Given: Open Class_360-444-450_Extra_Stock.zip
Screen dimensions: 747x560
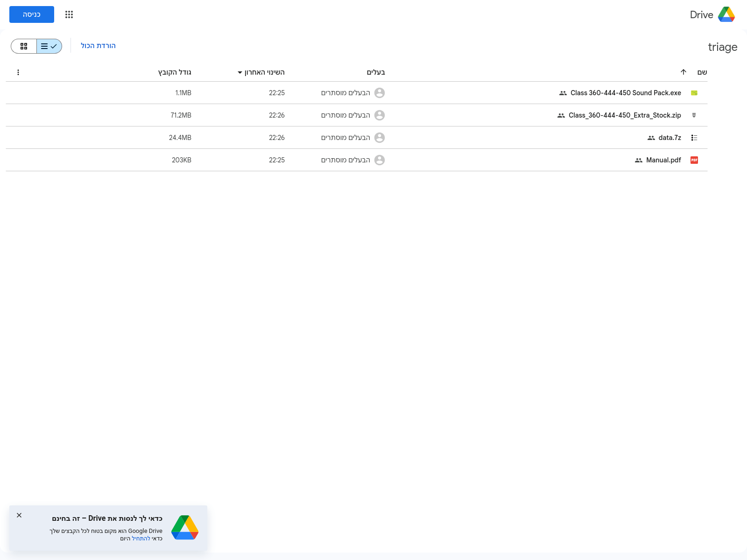Looking at the screenshot, I should 625,115.
